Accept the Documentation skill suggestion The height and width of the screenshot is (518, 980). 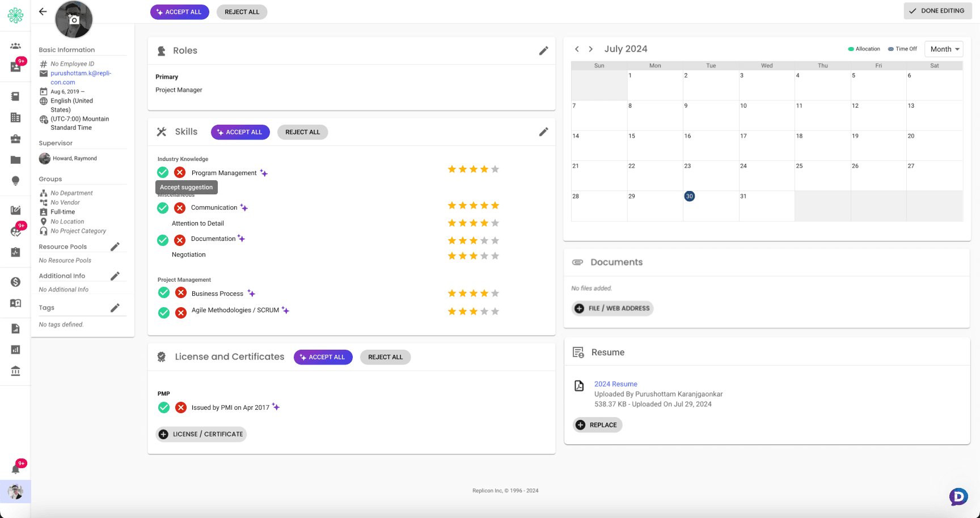(163, 240)
